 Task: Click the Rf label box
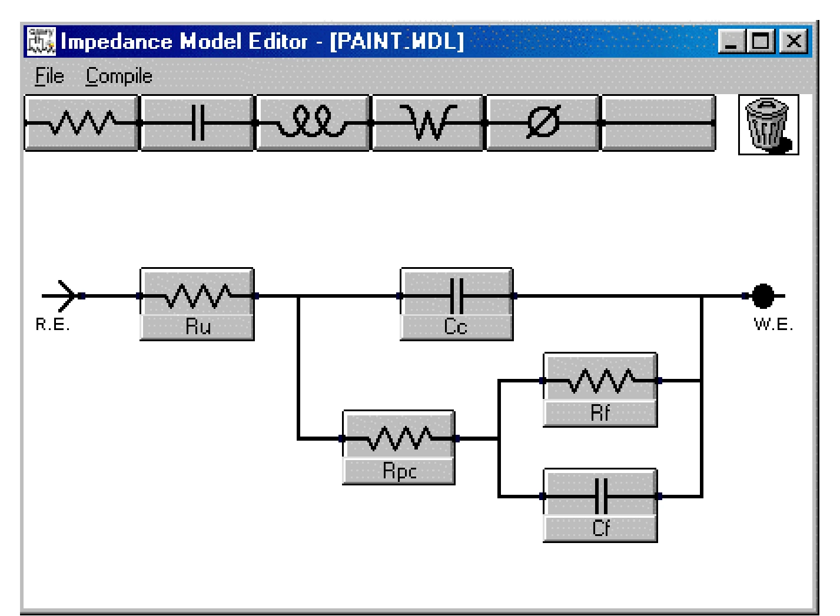coord(600,414)
